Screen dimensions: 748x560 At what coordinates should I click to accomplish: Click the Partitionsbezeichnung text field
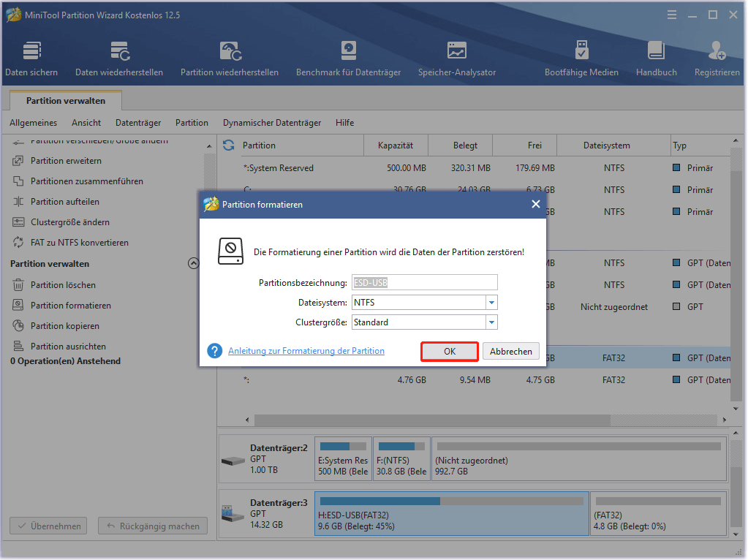tap(425, 282)
